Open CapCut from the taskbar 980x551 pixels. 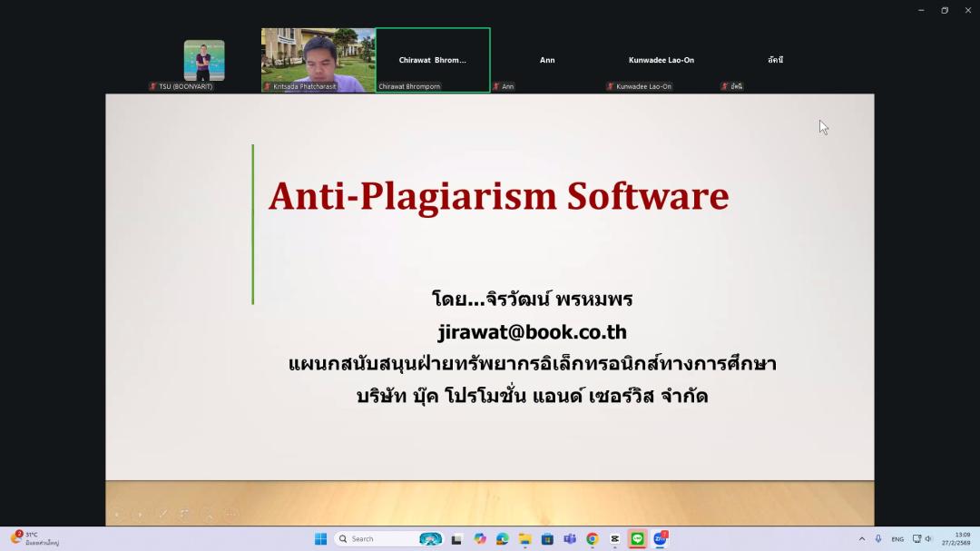pyautogui.click(x=614, y=538)
